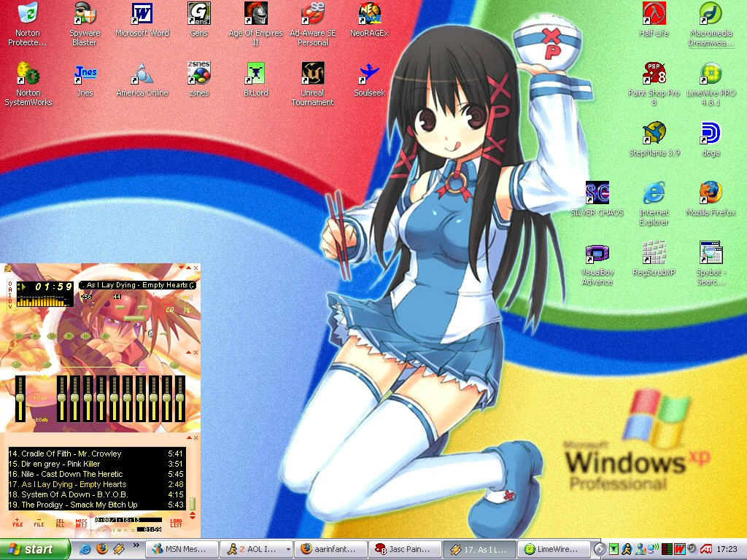This screenshot has height=560, width=747.
Task: Click the Internet Explorer quick launch icon
Action: coord(85,550)
